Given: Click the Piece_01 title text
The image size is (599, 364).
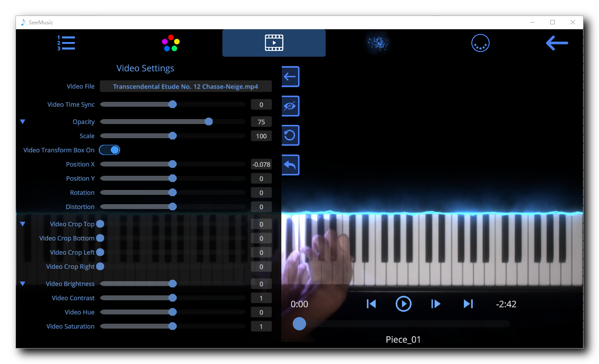Looking at the screenshot, I should click(x=403, y=340).
